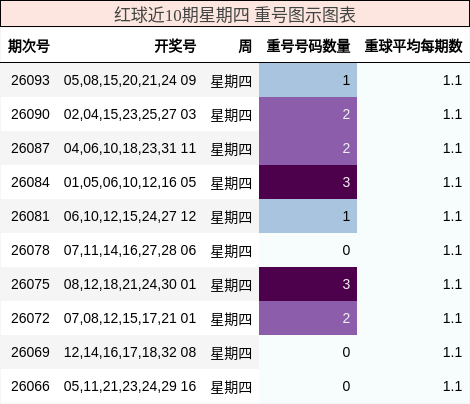Click the light blue repeat count for 26081
The height and width of the screenshot is (404, 470).
point(308,216)
